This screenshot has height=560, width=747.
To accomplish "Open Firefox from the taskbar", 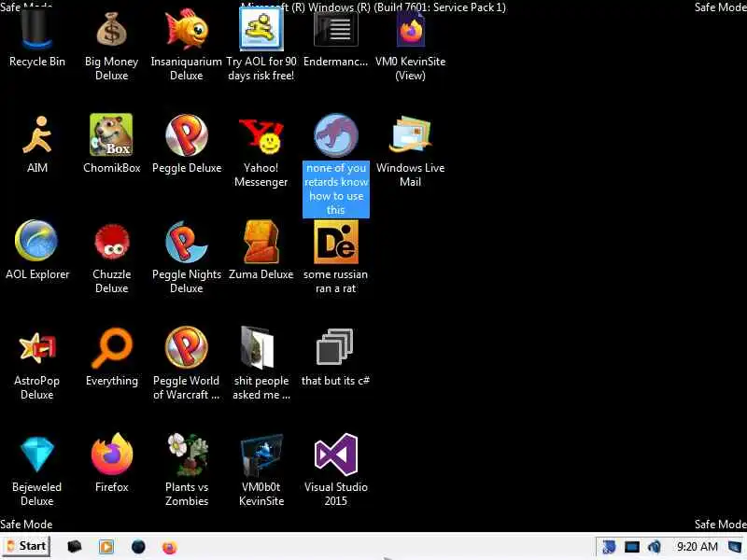I will tap(170, 547).
